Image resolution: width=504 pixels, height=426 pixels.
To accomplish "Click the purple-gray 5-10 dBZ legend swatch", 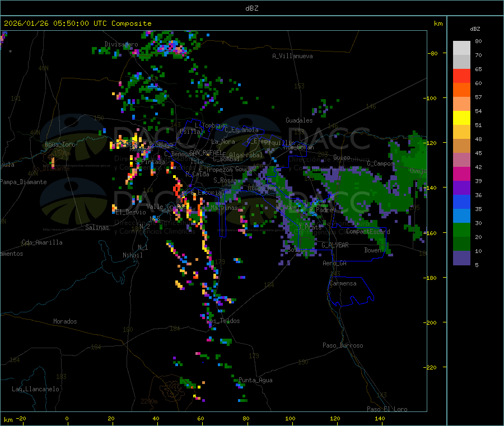I will tap(461, 258).
